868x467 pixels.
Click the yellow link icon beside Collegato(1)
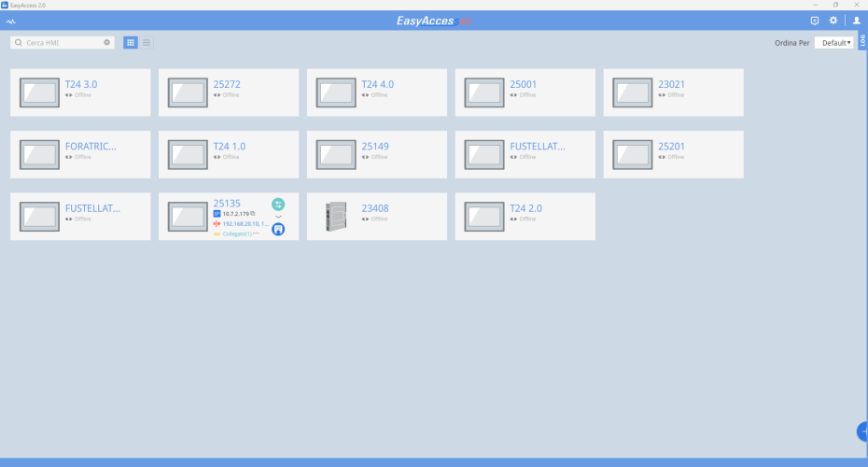coord(217,233)
